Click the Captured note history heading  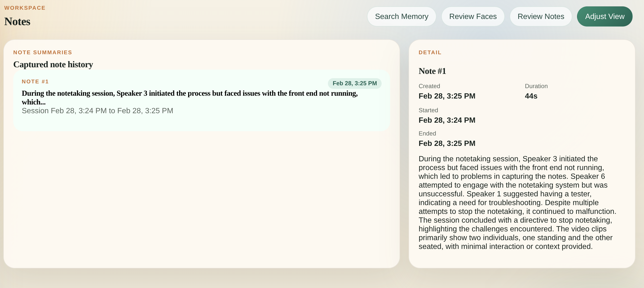(53, 65)
